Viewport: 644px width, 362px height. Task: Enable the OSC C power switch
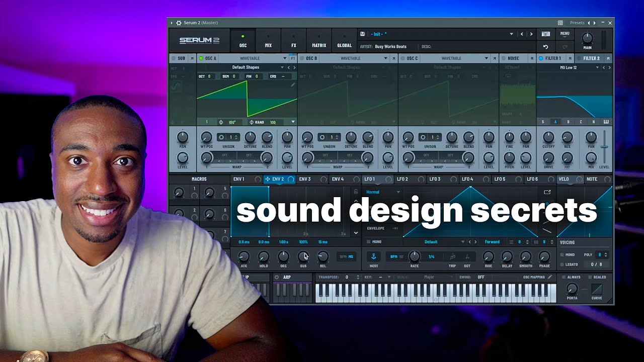point(403,58)
